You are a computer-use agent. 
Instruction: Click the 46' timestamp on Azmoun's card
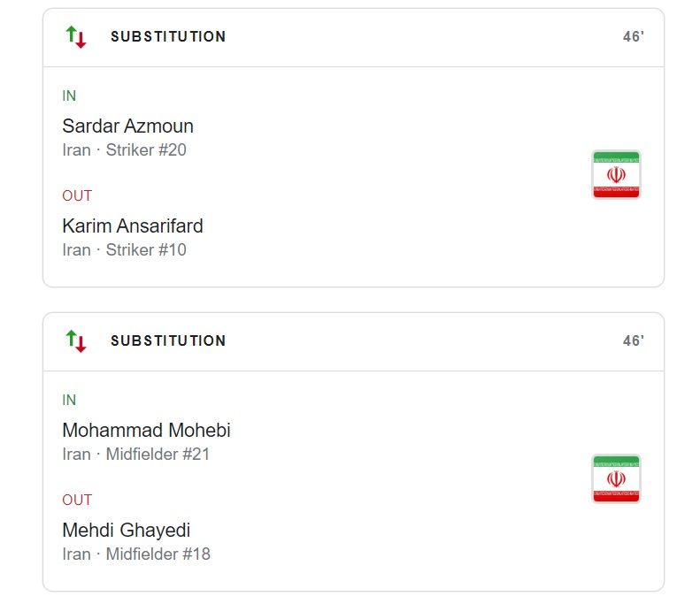click(x=633, y=37)
